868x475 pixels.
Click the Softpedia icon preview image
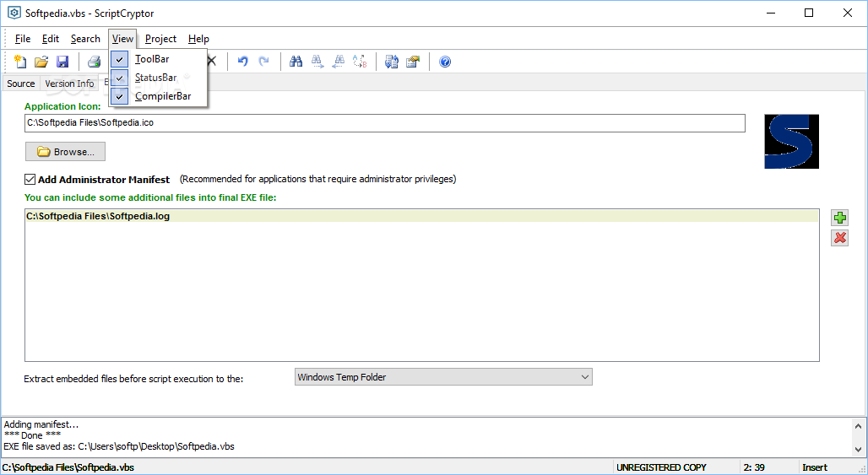791,142
